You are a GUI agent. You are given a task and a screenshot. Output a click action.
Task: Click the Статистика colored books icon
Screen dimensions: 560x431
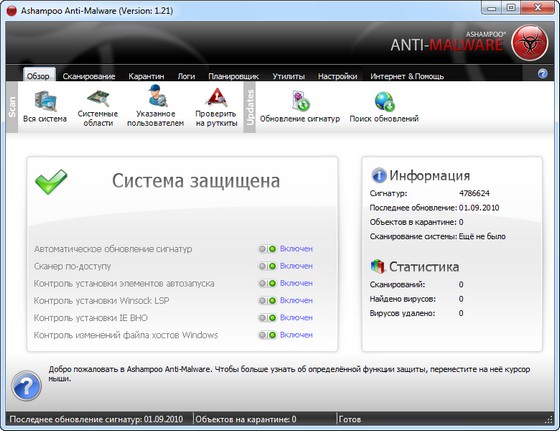[378, 266]
